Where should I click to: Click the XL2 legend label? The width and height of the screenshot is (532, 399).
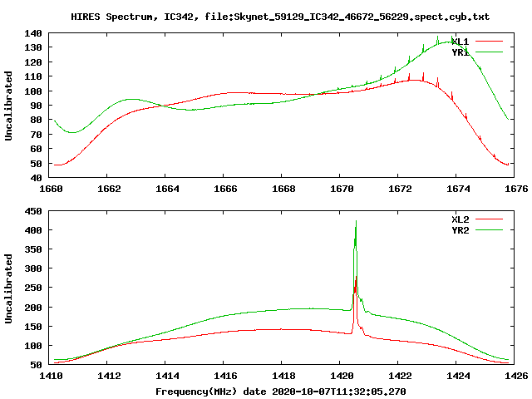(x=460, y=219)
